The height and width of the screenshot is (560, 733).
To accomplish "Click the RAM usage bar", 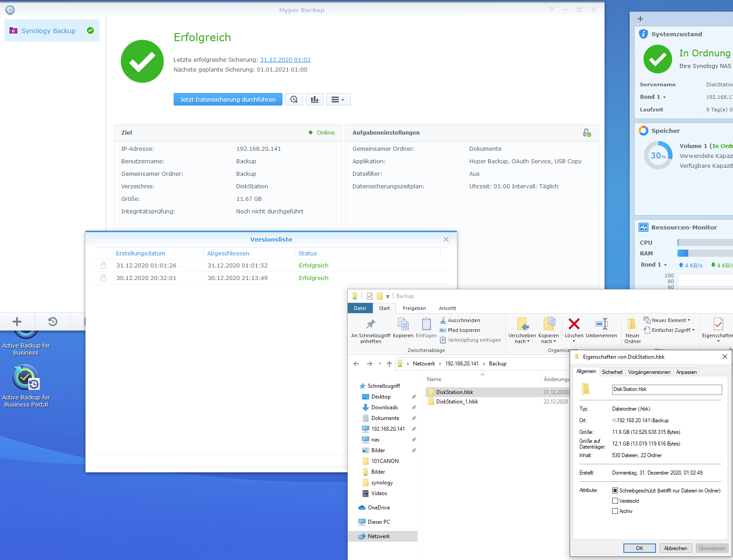I will click(705, 253).
